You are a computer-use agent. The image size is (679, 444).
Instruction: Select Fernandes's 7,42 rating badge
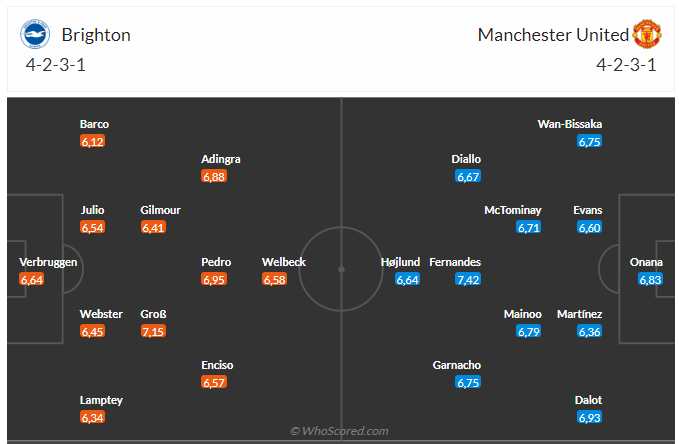tap(467, 279)
